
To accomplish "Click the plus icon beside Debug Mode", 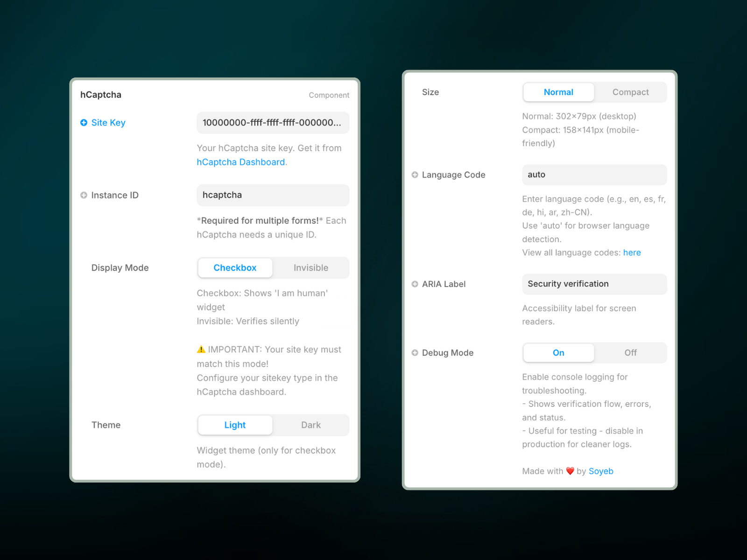I will [415, 353].
